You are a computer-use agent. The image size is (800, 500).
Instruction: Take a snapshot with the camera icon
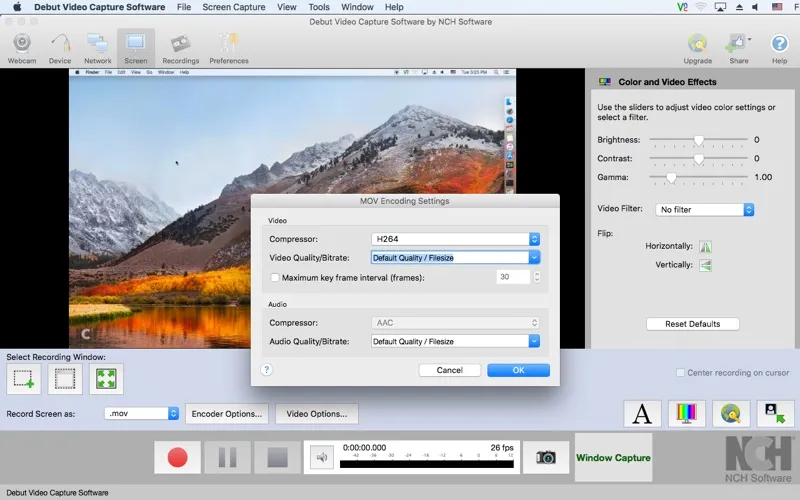coord(546,458)
